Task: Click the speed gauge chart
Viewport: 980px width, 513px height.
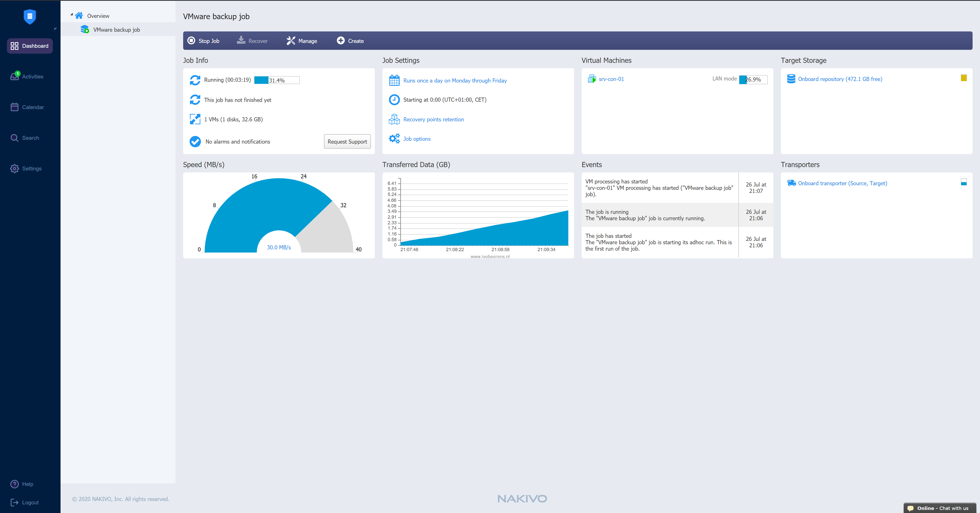Action: pyautogui.click(x=279, y=215)
